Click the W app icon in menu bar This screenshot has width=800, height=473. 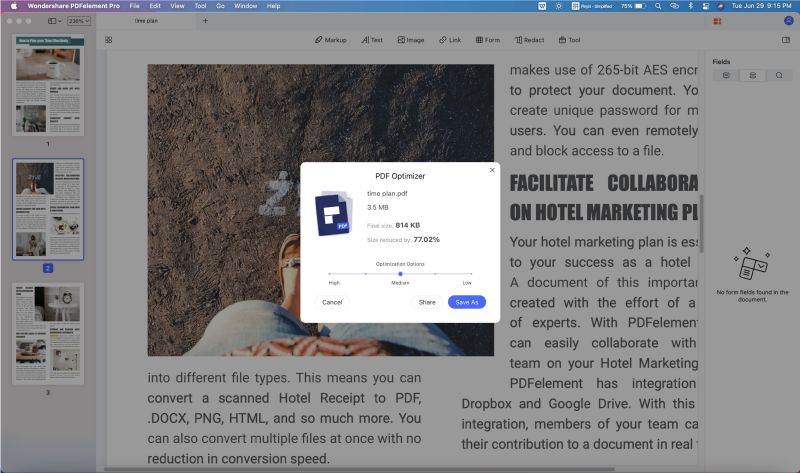point(542,6)
